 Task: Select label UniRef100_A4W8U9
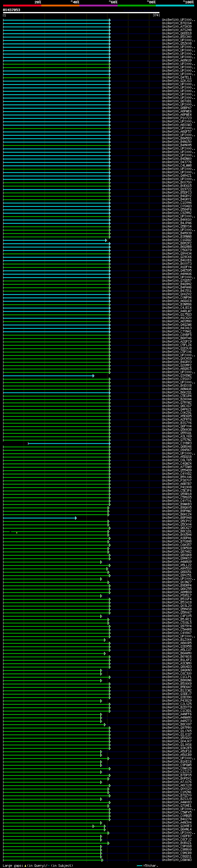coord(176,562)
